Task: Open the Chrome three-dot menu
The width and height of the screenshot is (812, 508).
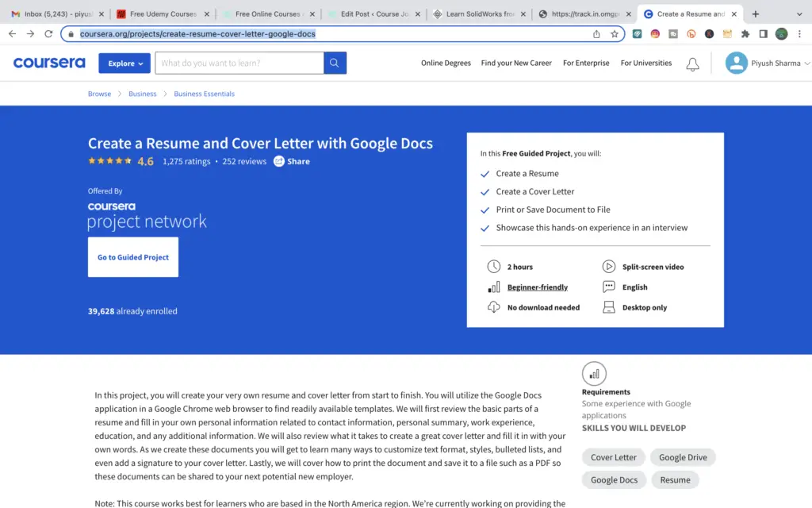Action: [799, 33]
